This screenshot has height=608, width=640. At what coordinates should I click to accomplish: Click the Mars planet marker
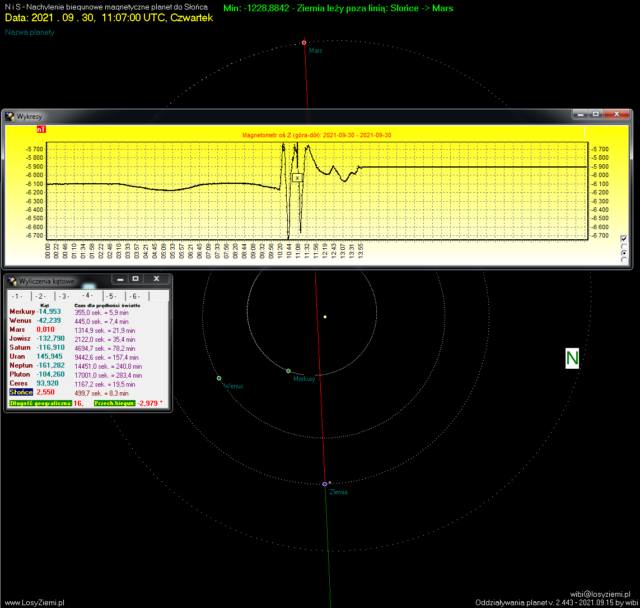tap(305, 43)
